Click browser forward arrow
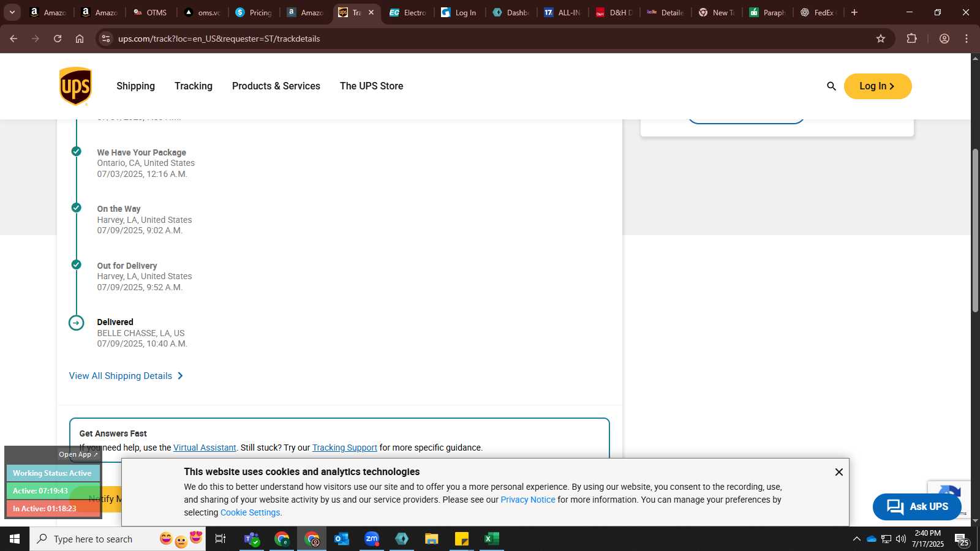This screenshot has width=980, height=551. click(x=36, y=39)
